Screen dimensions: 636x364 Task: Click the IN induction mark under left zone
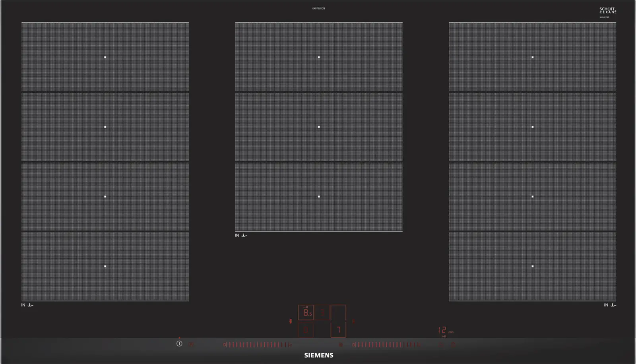[x=27, y=305]
